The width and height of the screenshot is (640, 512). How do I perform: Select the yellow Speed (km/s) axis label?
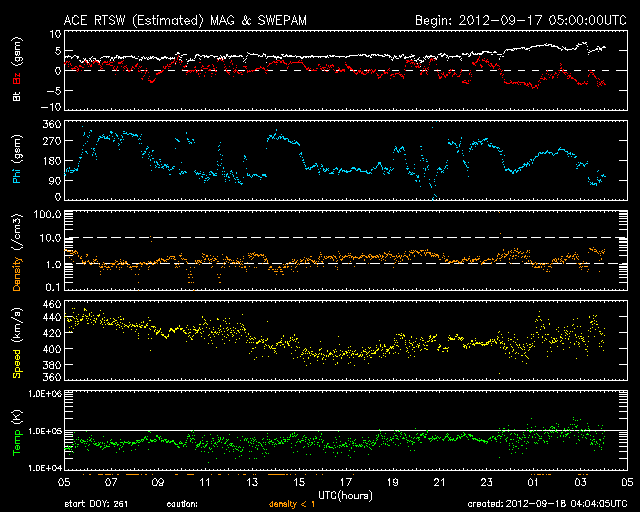[x=17, y=343]
